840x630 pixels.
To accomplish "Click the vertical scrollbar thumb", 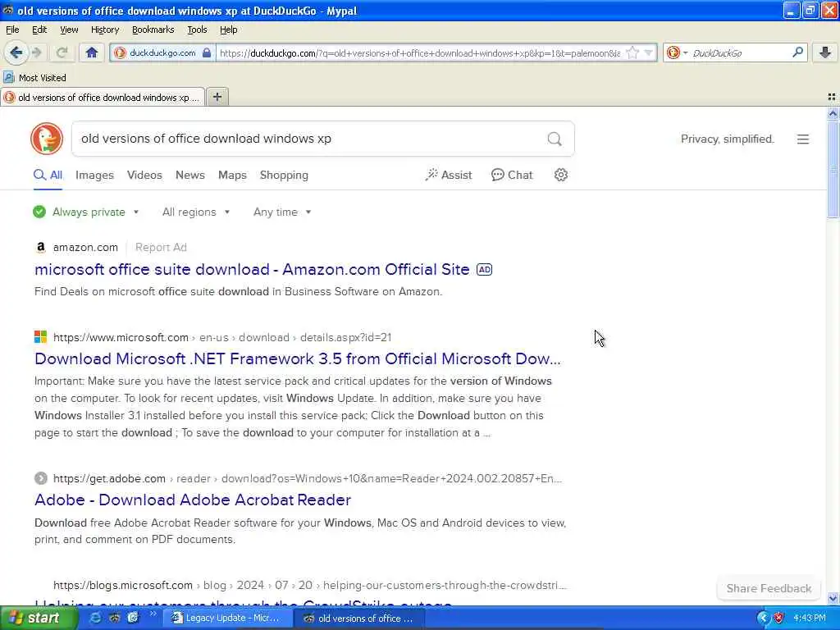I will pos(833,169).
